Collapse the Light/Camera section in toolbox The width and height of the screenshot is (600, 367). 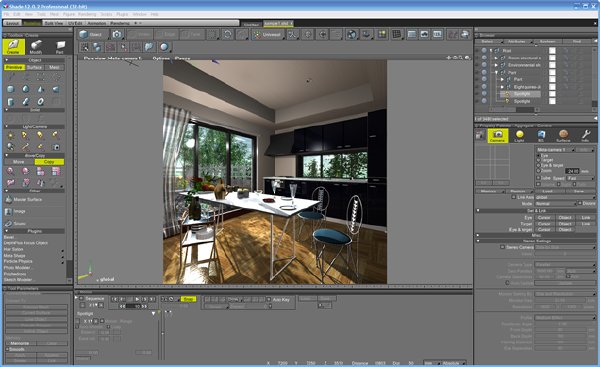7,126
